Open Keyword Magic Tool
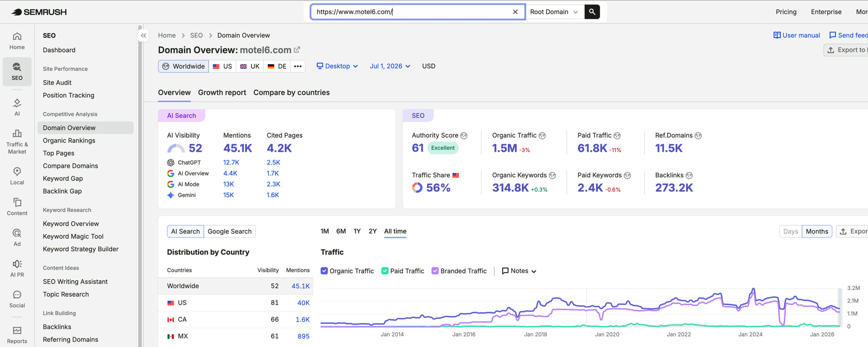Image resolution: width=868 pixels, height=347 pixels. [73, 236]
